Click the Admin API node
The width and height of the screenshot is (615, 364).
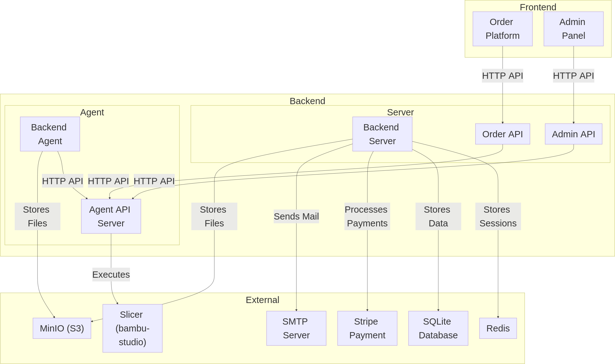(x=573, y=134)
